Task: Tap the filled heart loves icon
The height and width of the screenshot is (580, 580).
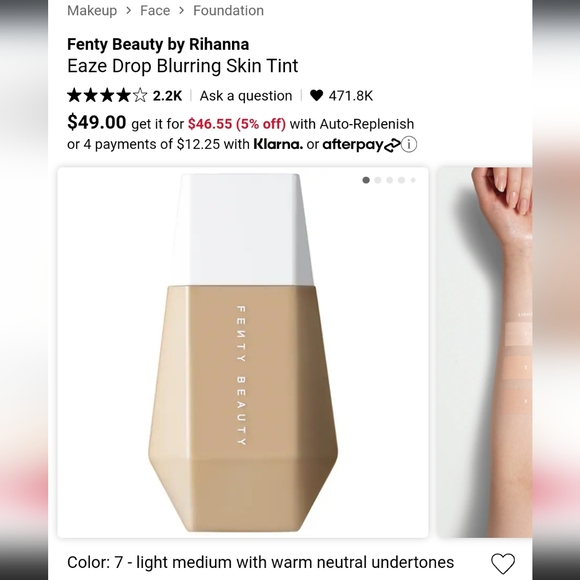Action: (x=316, y=95)
